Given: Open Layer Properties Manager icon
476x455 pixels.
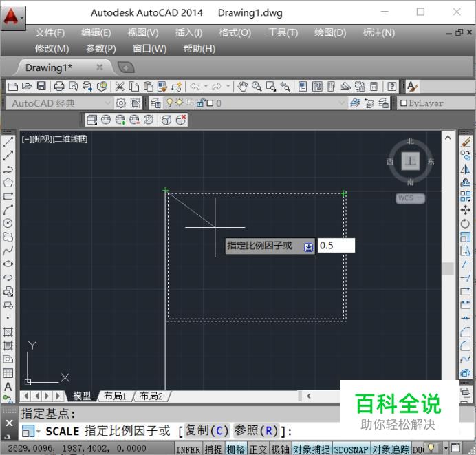Looking at the screenshot, I should [155, 103].
